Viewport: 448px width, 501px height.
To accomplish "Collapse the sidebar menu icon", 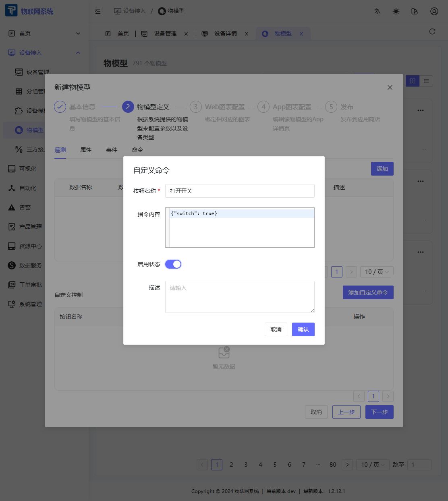I will [98, 11].
